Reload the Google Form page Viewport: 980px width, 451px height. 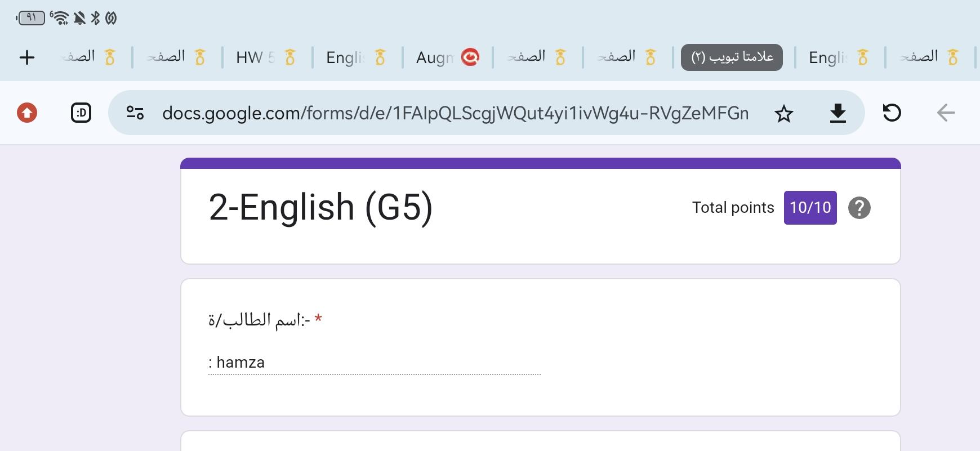click(892, 113)
